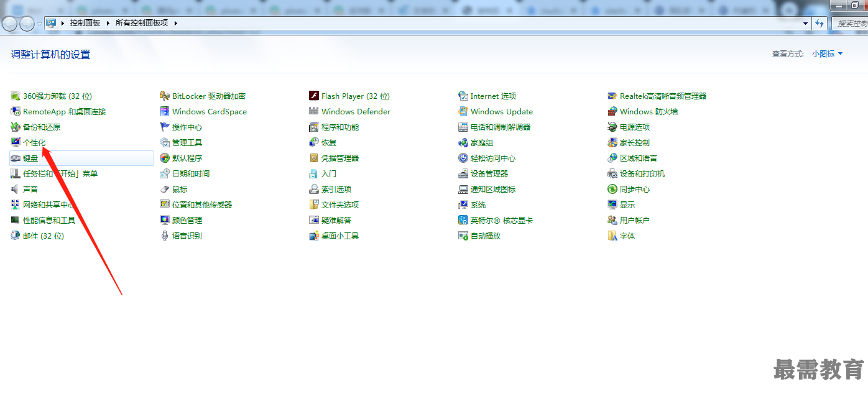
Task: Click the 操作中心 flag icon
Action: [x=165, y=127]
